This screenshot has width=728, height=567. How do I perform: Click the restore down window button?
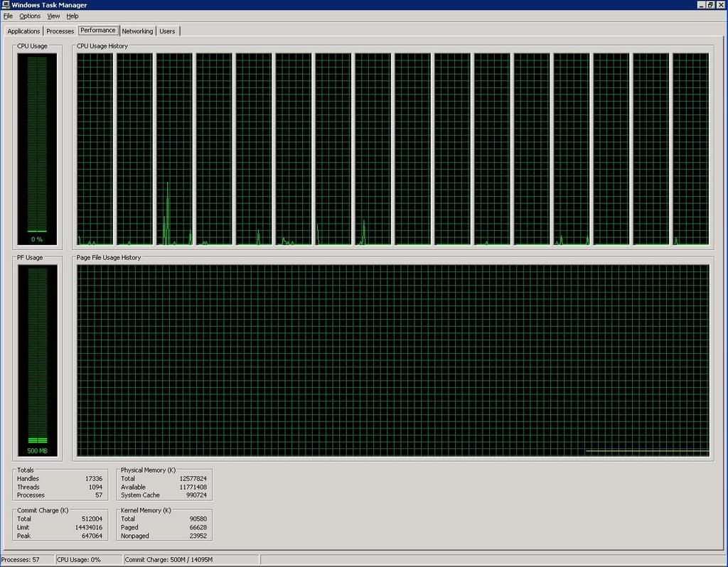710,5
